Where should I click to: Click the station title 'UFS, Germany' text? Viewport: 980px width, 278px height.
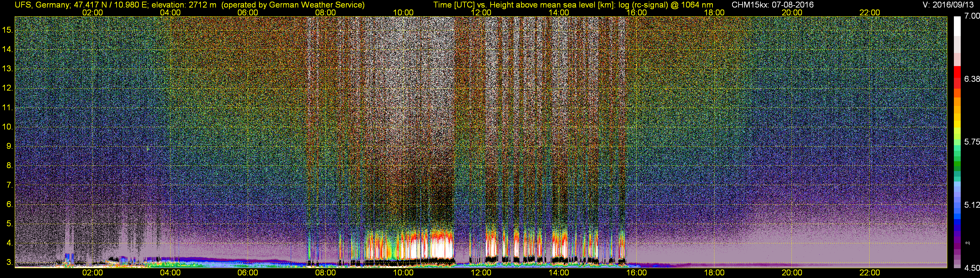[x=42, y=5]
